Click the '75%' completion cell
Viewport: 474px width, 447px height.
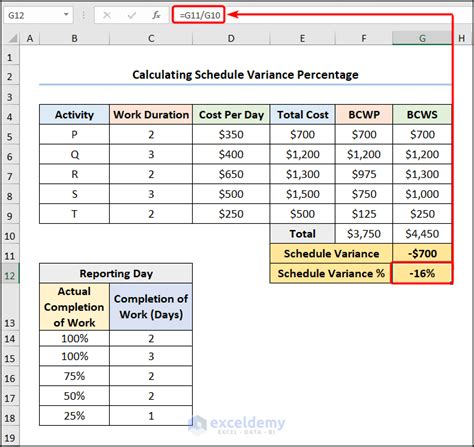pyautogui.click(x=74, y=376)
